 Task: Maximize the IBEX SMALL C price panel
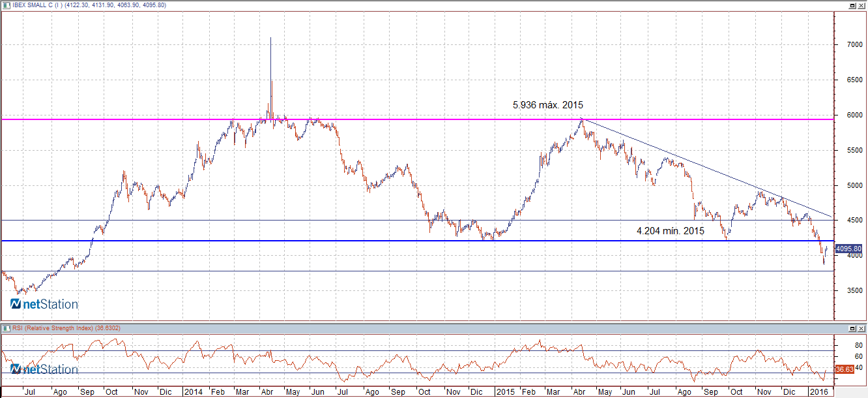click(x=851, y=5)
